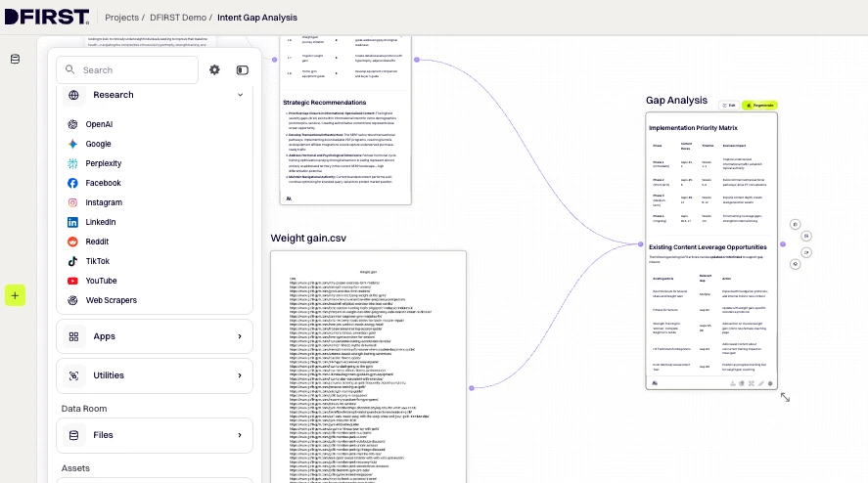Click the DFIRST logo
The width and height of the screenshot is (868, 483).
47,17
